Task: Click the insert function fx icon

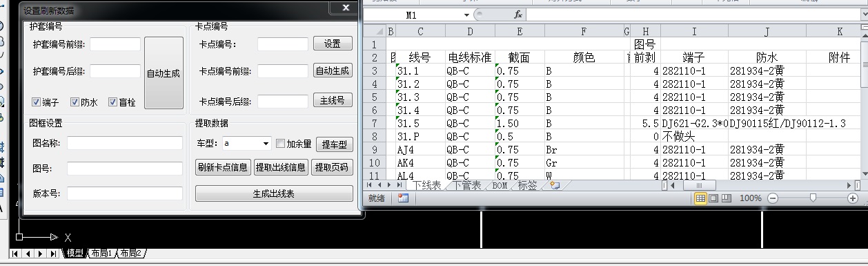Action: pos(518,15)
